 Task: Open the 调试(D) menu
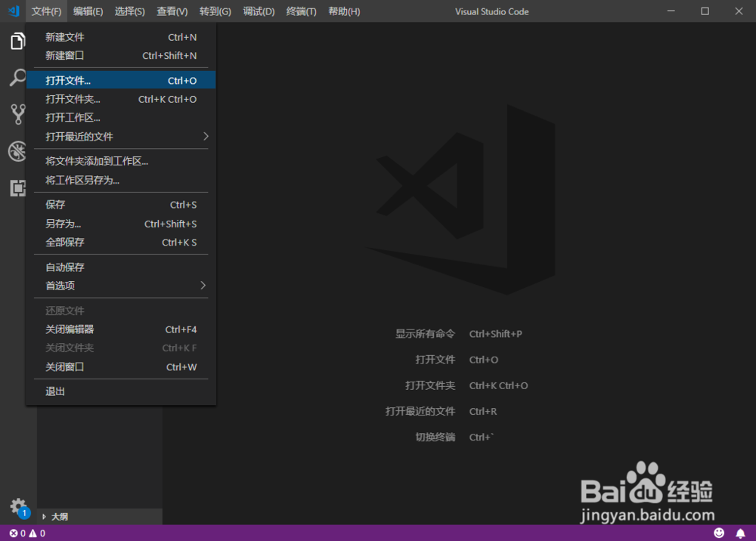pyautogui.click(x=259, y=11)
